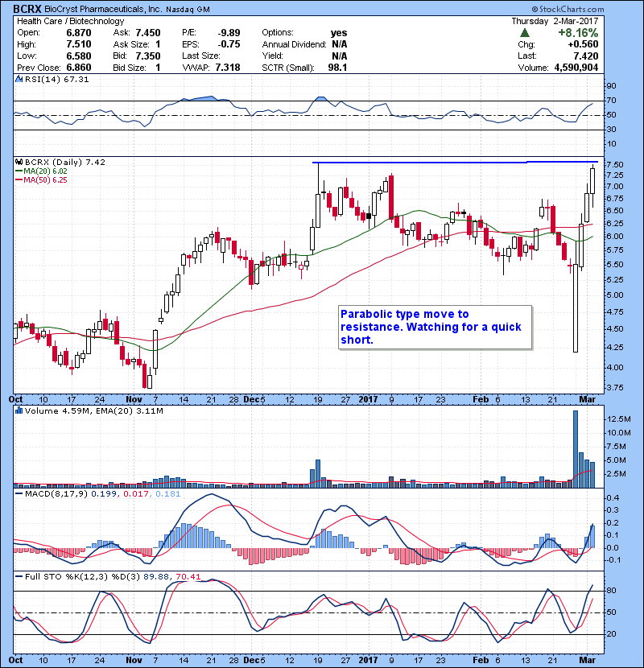Click the Chg value +0.560
The image size is (644, 668).
(x=583, y=44)
